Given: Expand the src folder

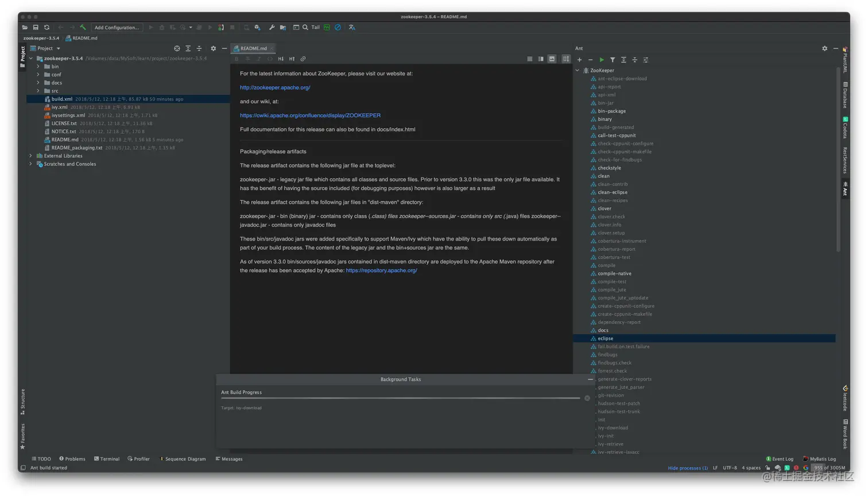Looking at the screenshot, I should pos(38,91).
